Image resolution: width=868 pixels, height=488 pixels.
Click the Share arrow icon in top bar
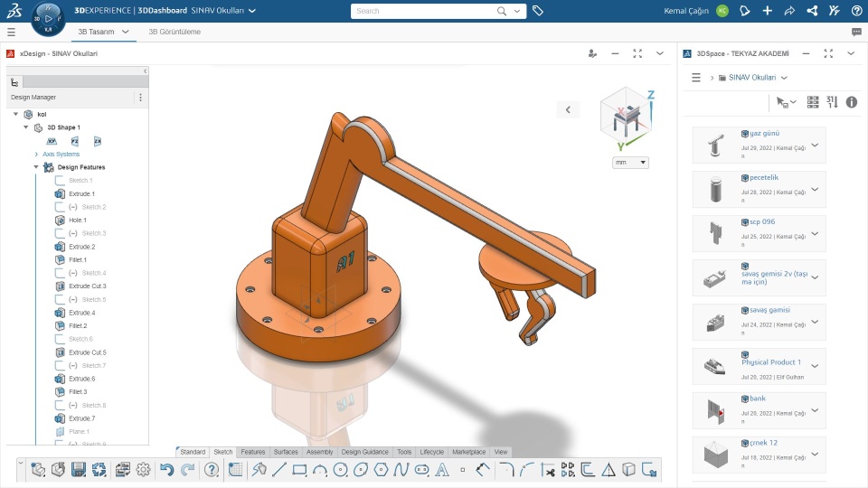tap(789, 11)
